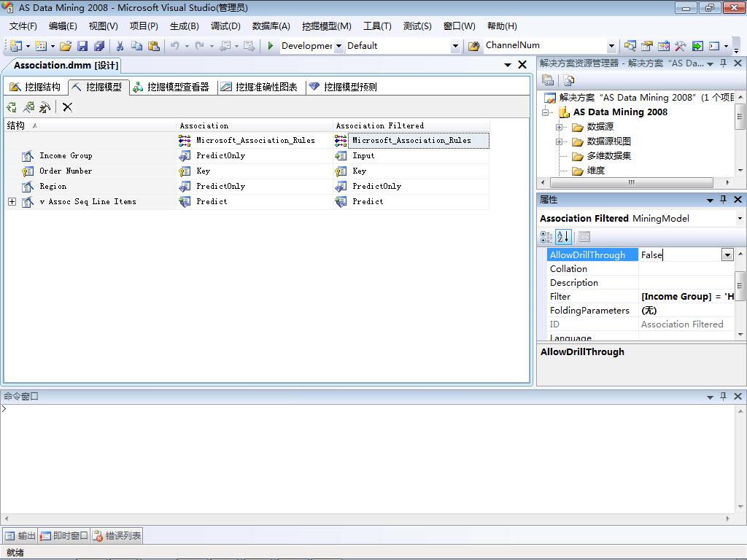Screen dimensions: 747x560
Task: Switch to the 挖掘准确性图表 tab
Action: 259,87
